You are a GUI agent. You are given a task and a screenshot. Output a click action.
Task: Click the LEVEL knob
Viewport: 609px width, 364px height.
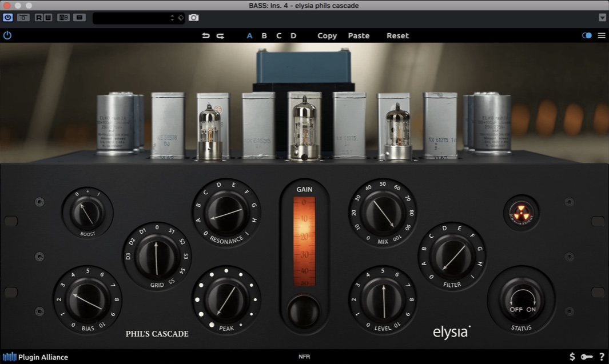(x=383, y=301)
